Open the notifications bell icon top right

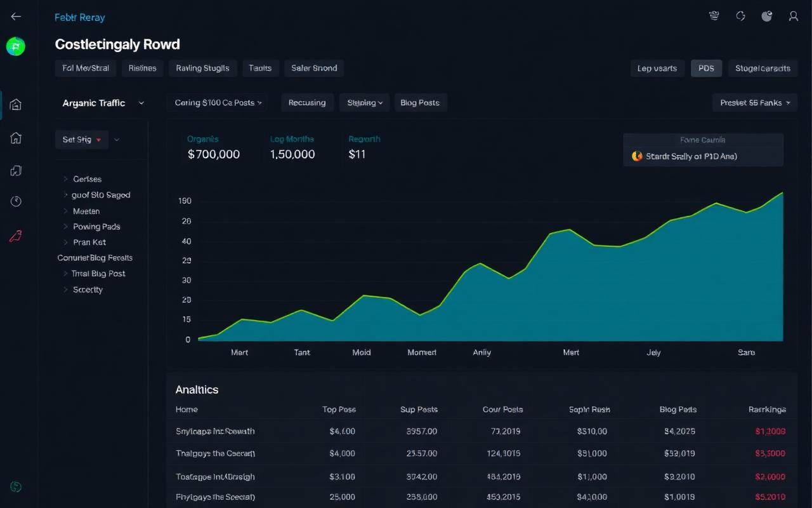tap(714, 16)
